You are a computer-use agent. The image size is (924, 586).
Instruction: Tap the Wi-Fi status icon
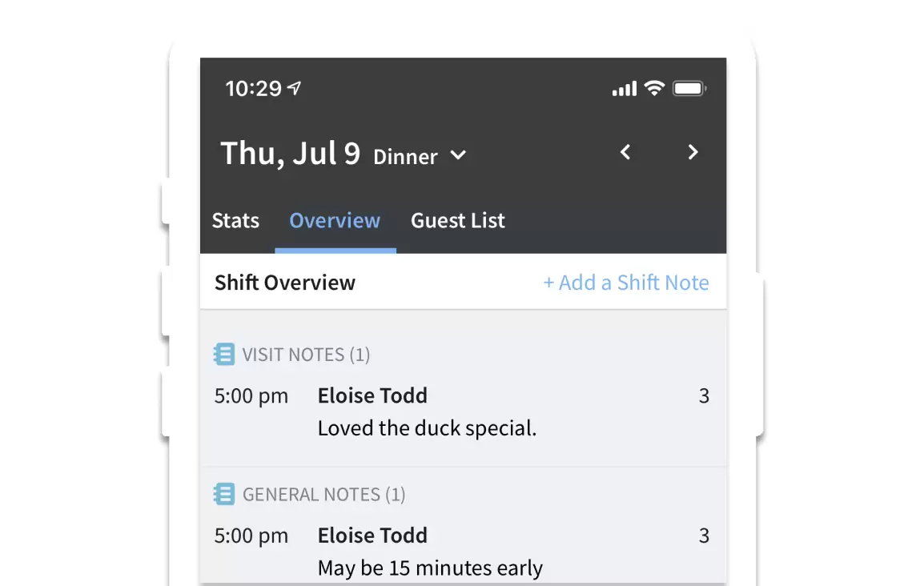654,88
